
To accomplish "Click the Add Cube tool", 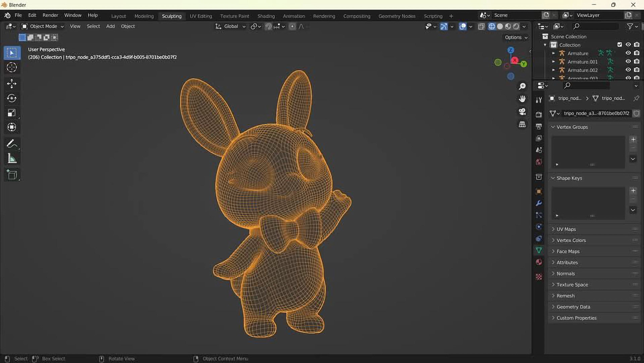I will point(12,175).
